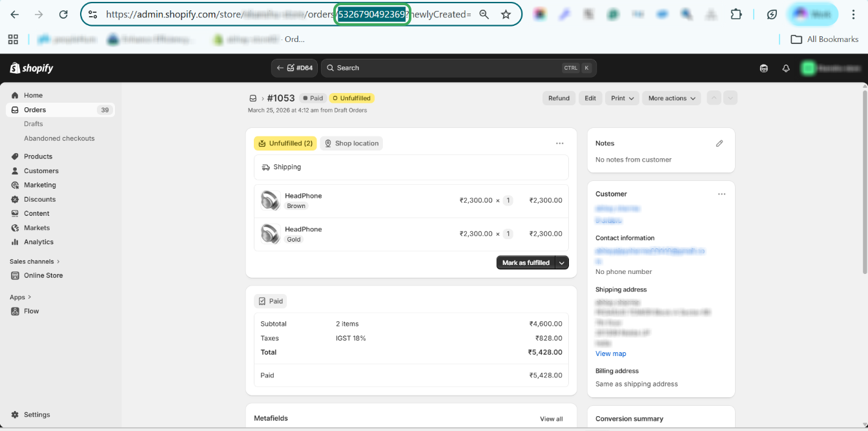This screenshot has height=431, width=868.
Task: Open the Customer card three-dot menu
Action: point(722,194)
